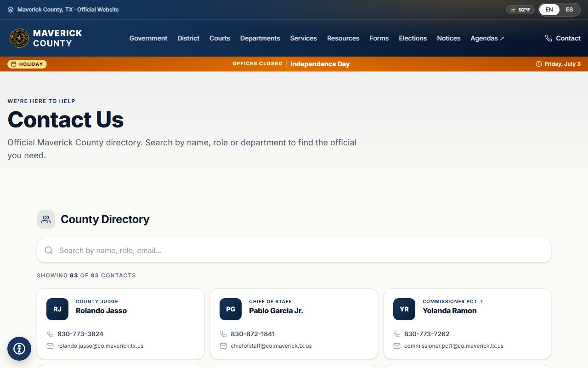Click the COMMISSIONER PCT. 1 role label
This screenshot has height=368, width=588.
(x=453, y=302)
